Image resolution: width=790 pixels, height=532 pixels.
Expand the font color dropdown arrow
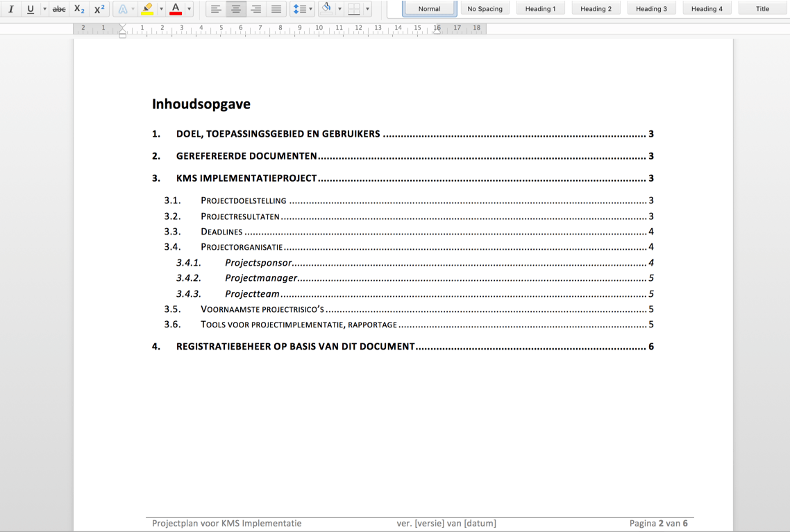click(188, 9)
